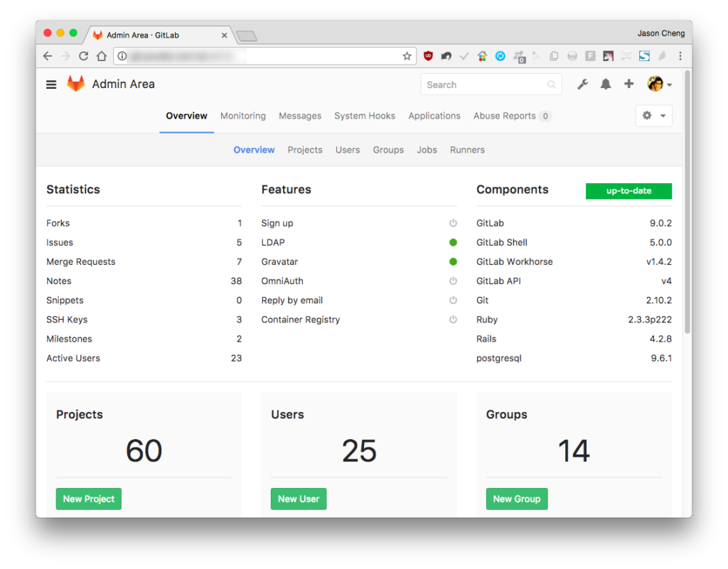Click the postgresql component label
Image resolution: width=728 pixels, height=569 pixels.
[x=499, y=358]
